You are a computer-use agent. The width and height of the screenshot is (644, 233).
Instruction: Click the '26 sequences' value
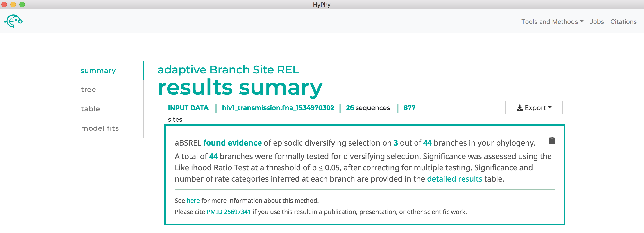point(367,108)
